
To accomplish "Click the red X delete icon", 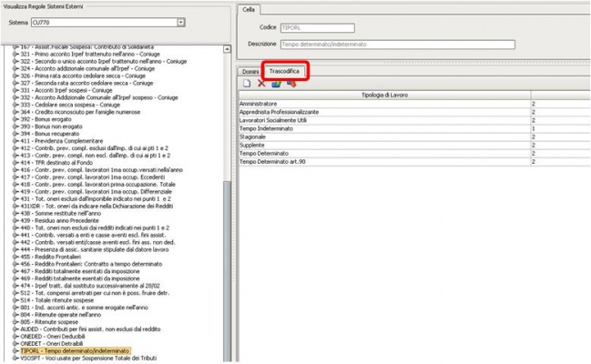I will pos(261,83).
